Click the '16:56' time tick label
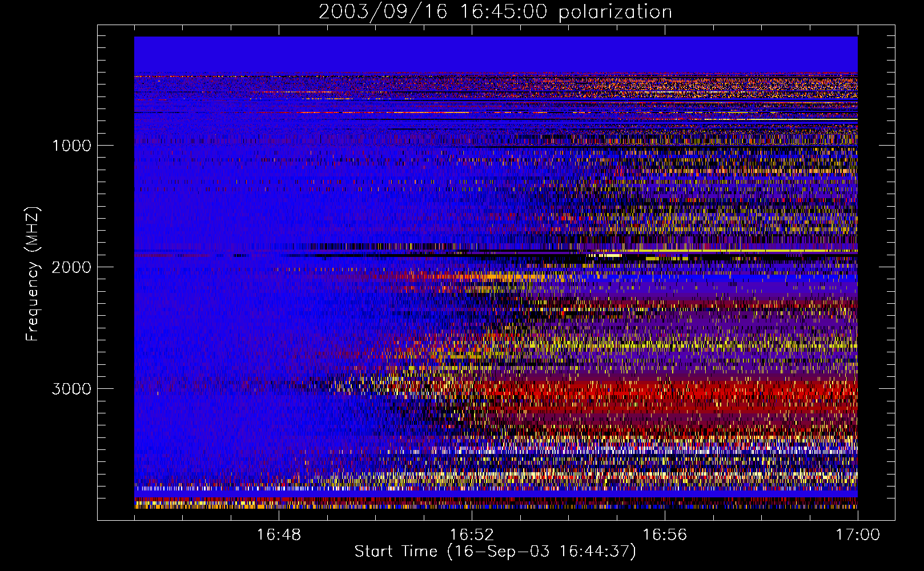The height and width of the screenshot is (571, 924). point(665,535)
